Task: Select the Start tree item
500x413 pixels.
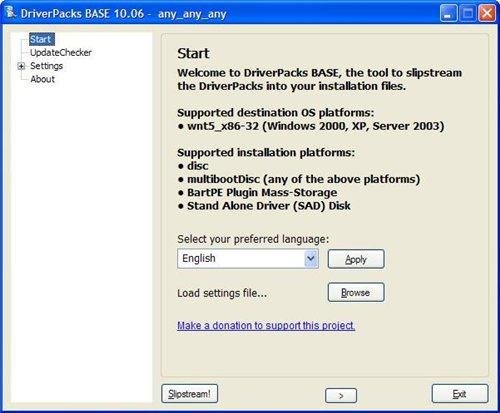Action: tap(42, 39)
